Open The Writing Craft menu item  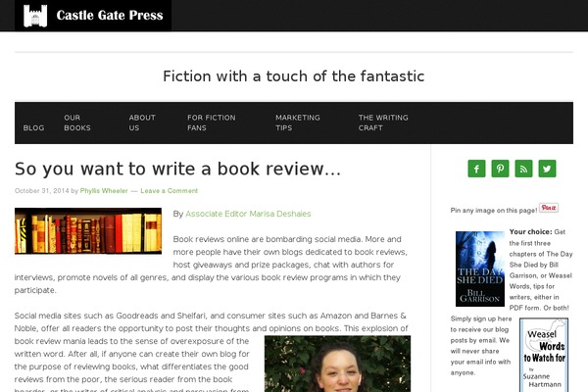pyautogui.click(x=383, y=122)
